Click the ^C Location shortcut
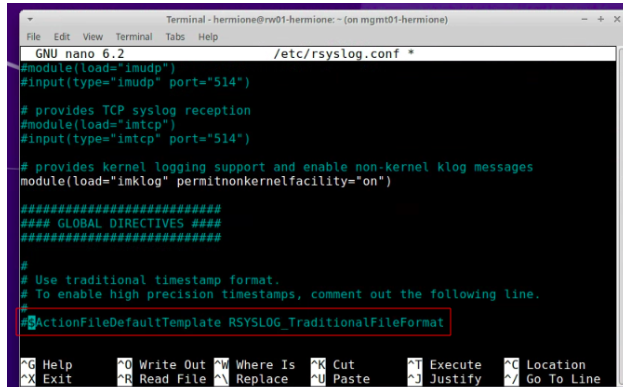The height and width of the screenshot is (387, 623). 545,364
